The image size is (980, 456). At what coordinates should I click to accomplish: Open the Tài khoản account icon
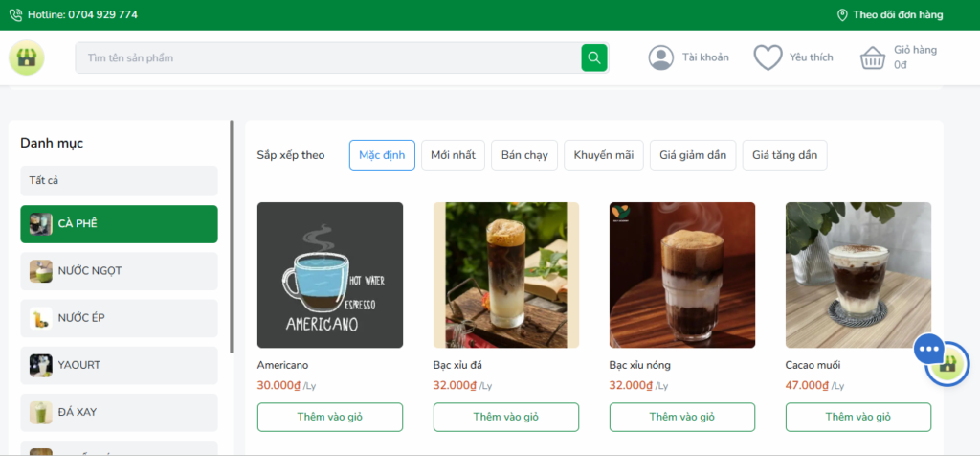pos(661,57)
